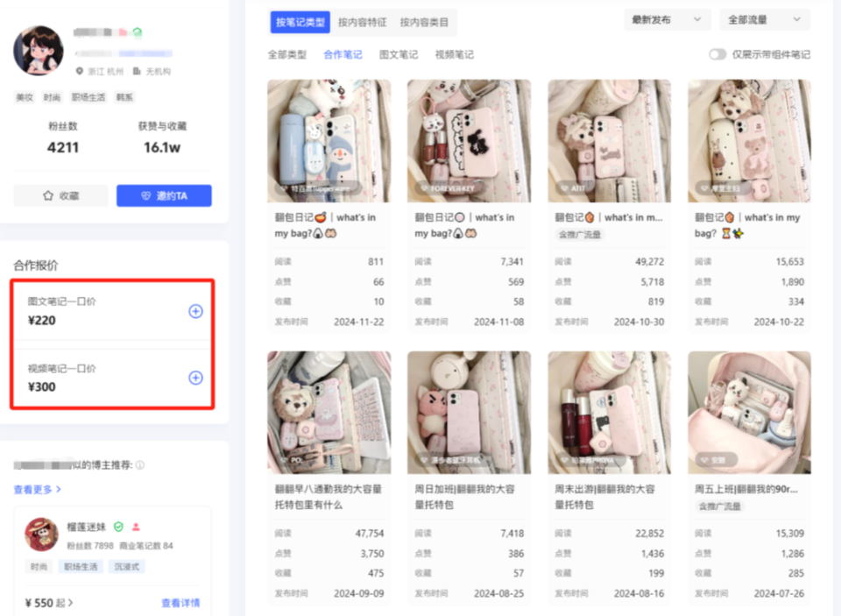Click plus icon beside 图文笔记一口价 ¥220
The width and height of the screenshot is (841, 616).
pos(195,311)
